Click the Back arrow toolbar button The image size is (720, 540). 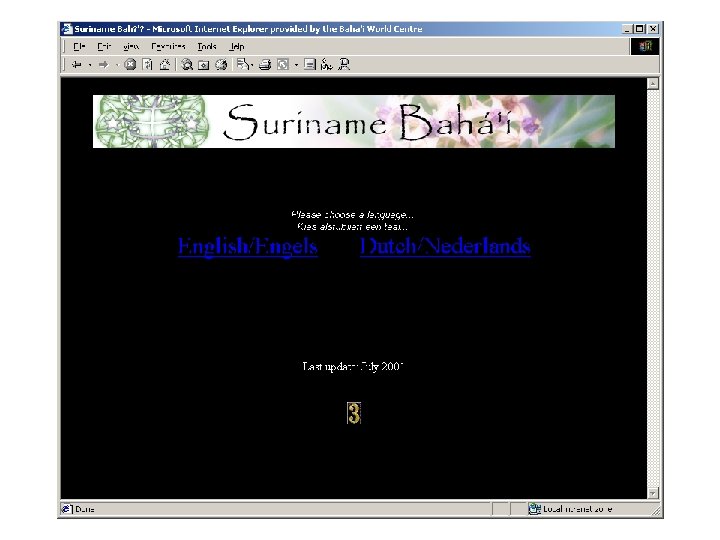pyautogui.click(x=77, y=65)
